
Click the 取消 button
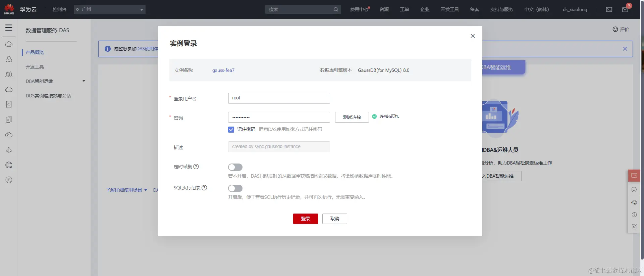335,219
